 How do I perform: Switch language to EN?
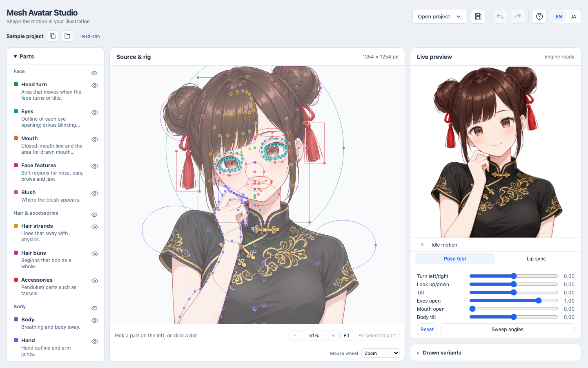pos(559,16)
